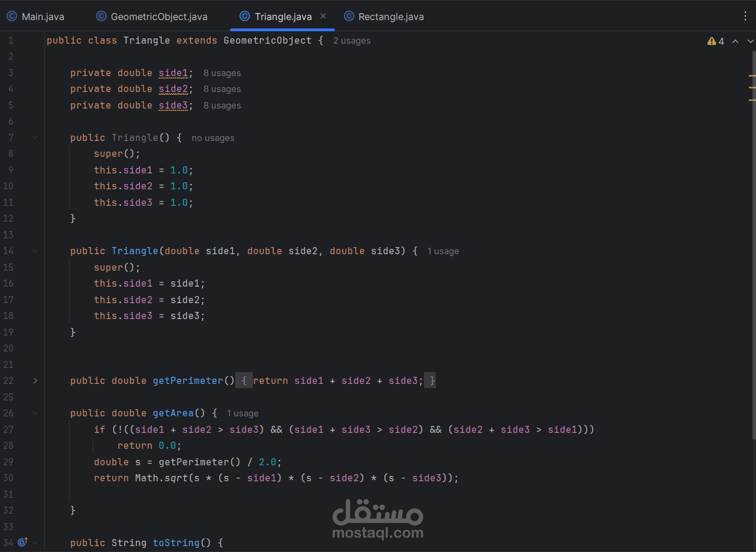Click the class icon on the Main.java tab
This screenshot has height=552, width=756.
pos(11,16)
